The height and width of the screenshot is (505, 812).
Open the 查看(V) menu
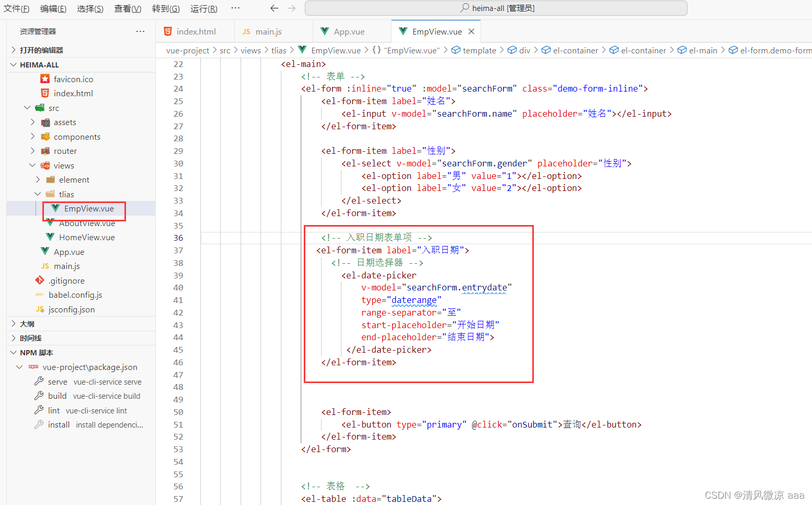[x=128, y=8]
